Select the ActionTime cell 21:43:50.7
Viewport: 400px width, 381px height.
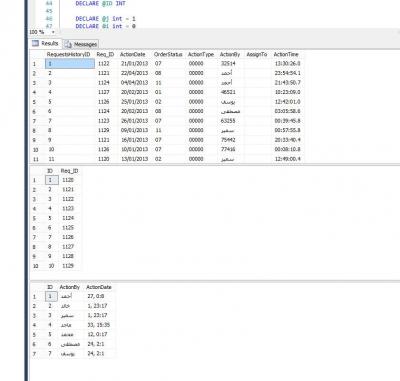click(x=287, y=82)
